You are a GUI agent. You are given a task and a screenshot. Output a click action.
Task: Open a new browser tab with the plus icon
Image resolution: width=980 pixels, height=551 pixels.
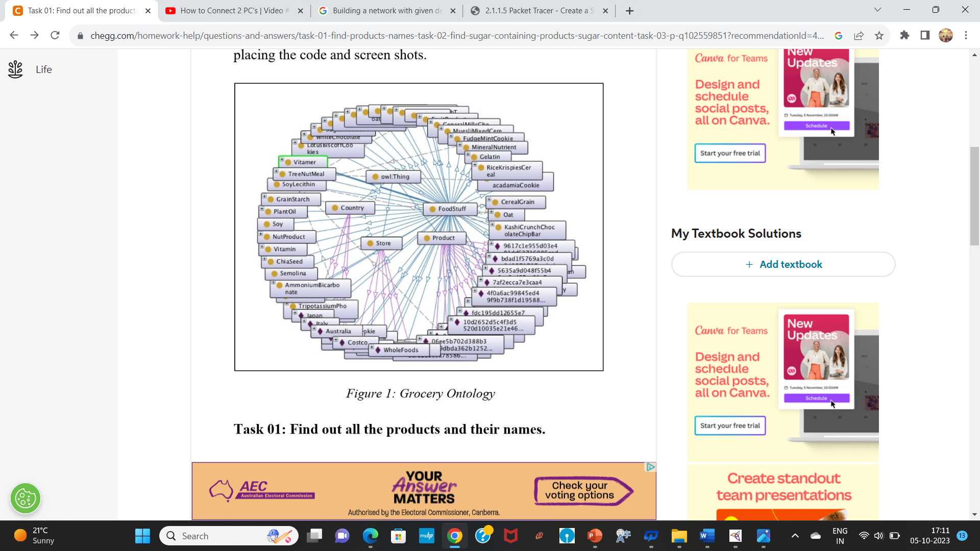pos(629,10)
